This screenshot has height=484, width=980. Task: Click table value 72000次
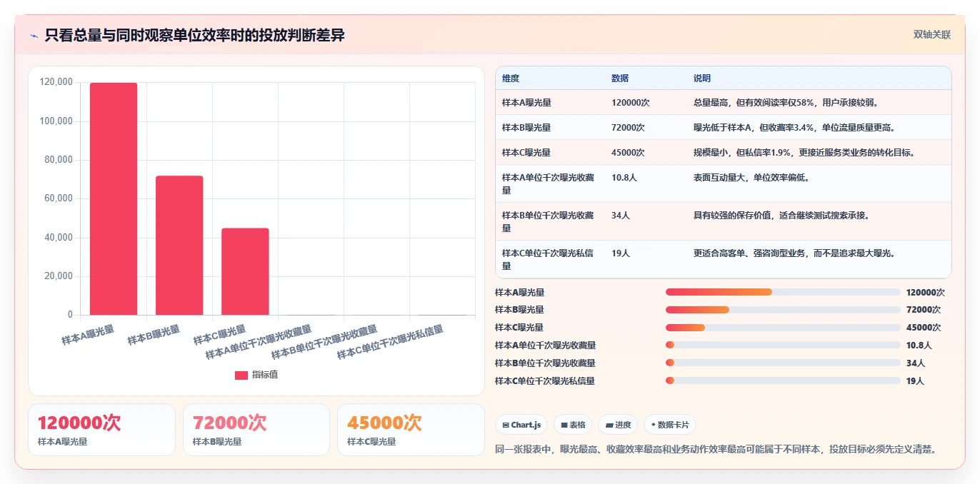click(x=628, y=128)
